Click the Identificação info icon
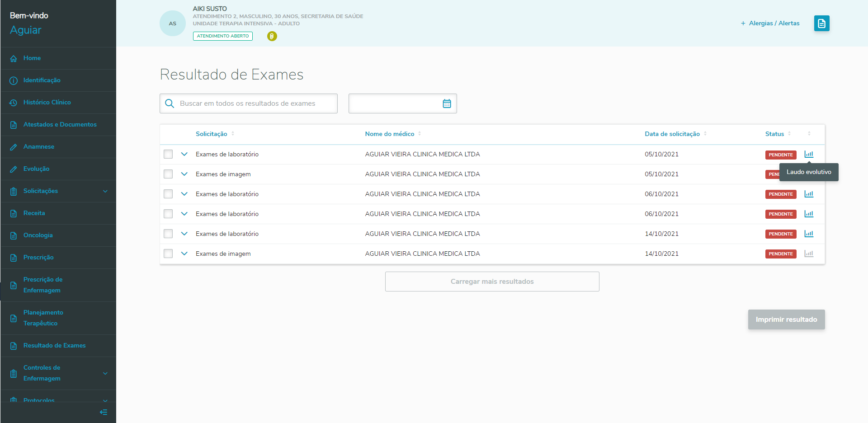Screen dimensions: 868x423 point(14,80)
